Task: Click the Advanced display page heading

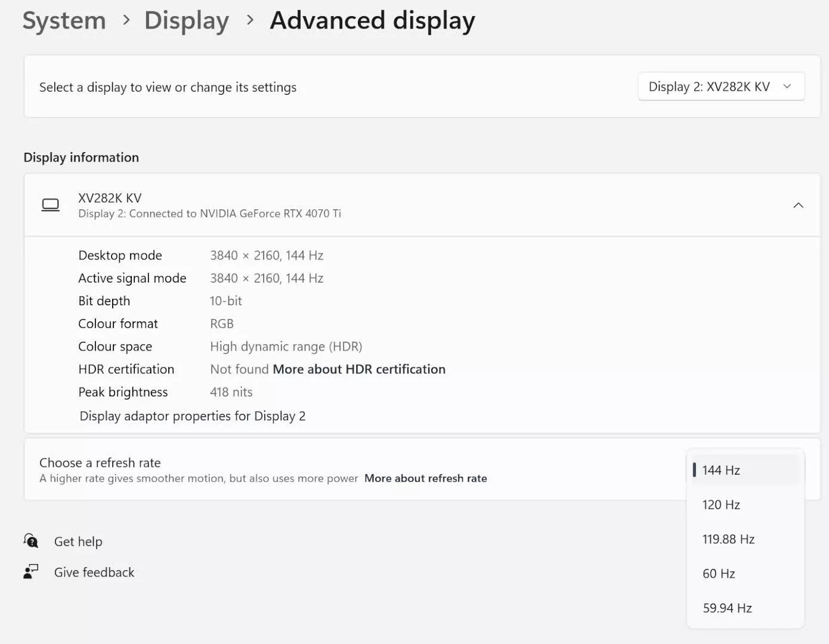Action: pos(372,20)
